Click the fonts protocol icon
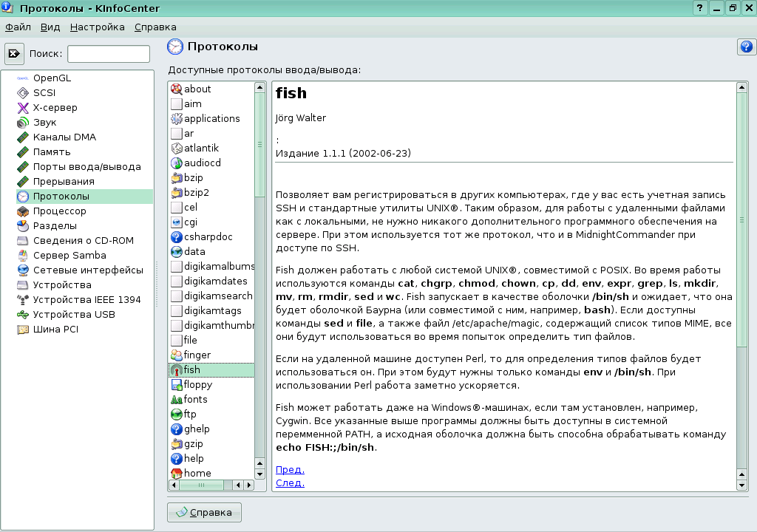This screenshot has width=757, height=532. (x=177, y=399)
